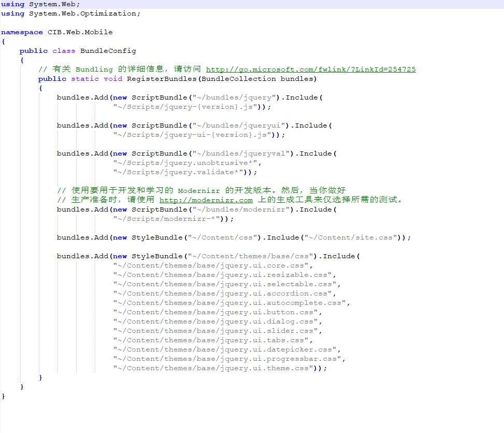Click the namespace keyword CIB.Web.Mobile line
Screen dimensions: 504x433
coord(57,32)
